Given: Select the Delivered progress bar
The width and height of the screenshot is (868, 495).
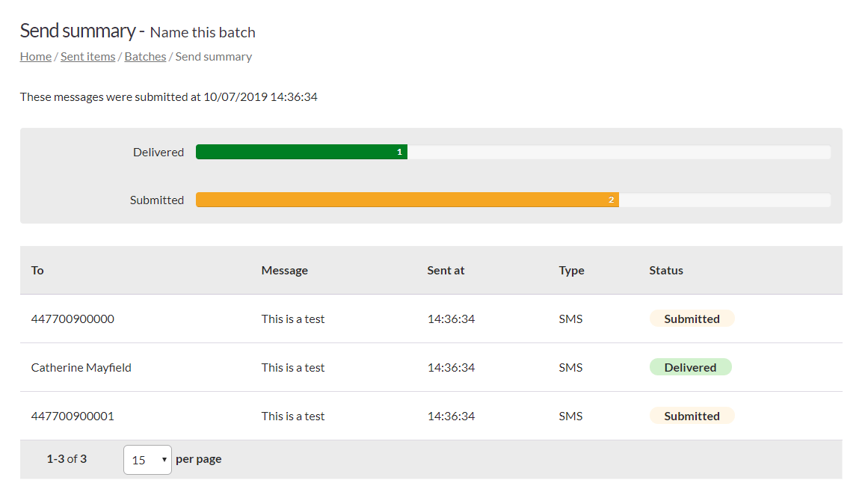Looking at the screenshot, I should tap(301, 151).
